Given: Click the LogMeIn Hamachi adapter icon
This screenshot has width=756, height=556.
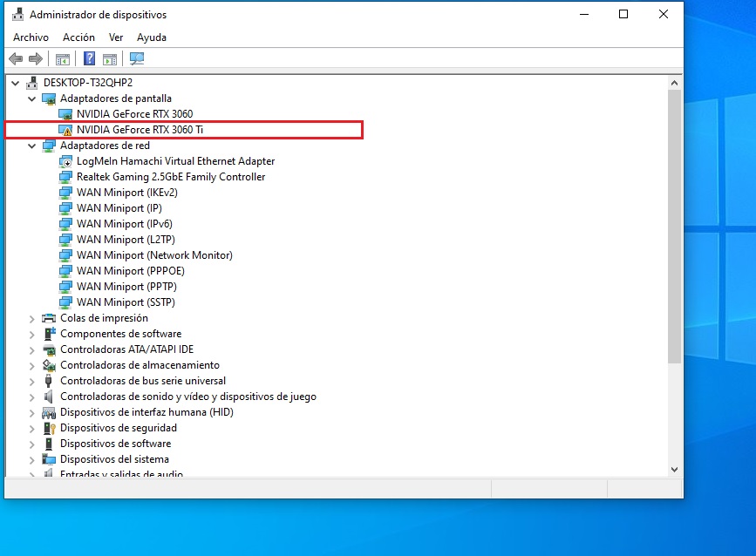Looking at the screenshot, I should pos(65,161).
